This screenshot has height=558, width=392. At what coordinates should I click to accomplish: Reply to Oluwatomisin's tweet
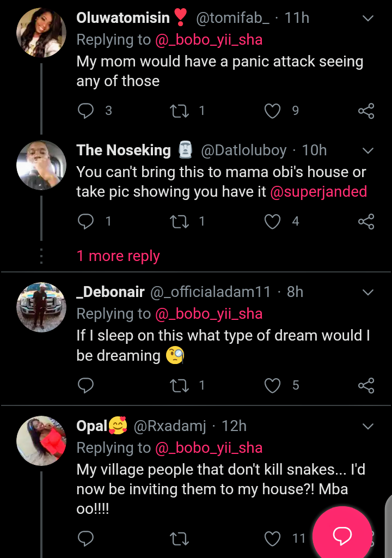click(x=86, y=111)
